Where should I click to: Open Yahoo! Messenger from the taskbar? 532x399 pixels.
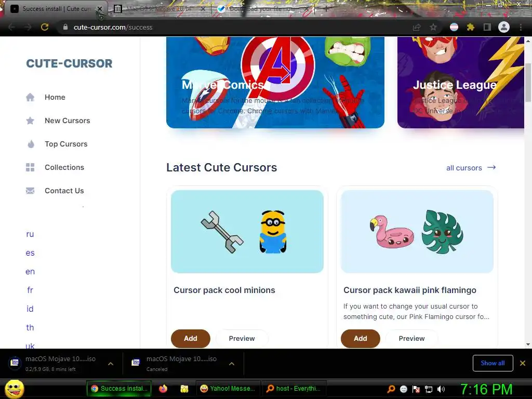[x=228, y=389]
